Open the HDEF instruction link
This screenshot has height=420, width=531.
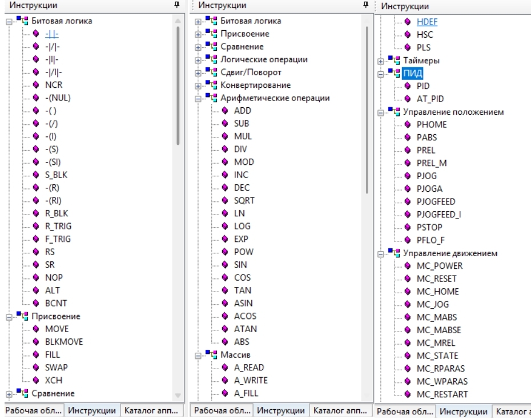[x=427, y=22]
